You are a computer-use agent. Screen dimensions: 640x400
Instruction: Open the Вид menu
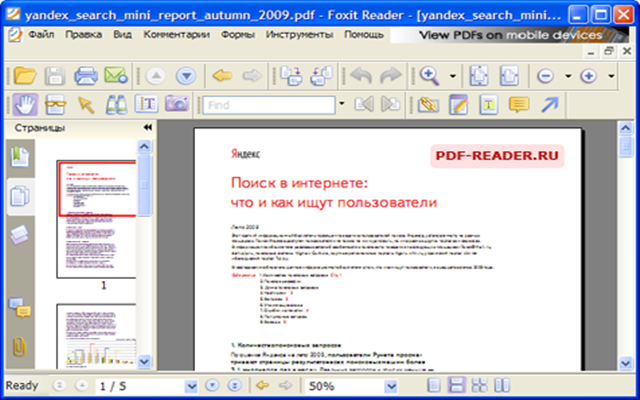point(122,35)
